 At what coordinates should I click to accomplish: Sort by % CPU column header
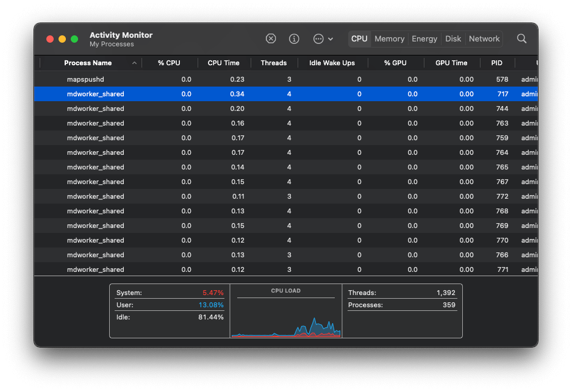pos(169,63)
